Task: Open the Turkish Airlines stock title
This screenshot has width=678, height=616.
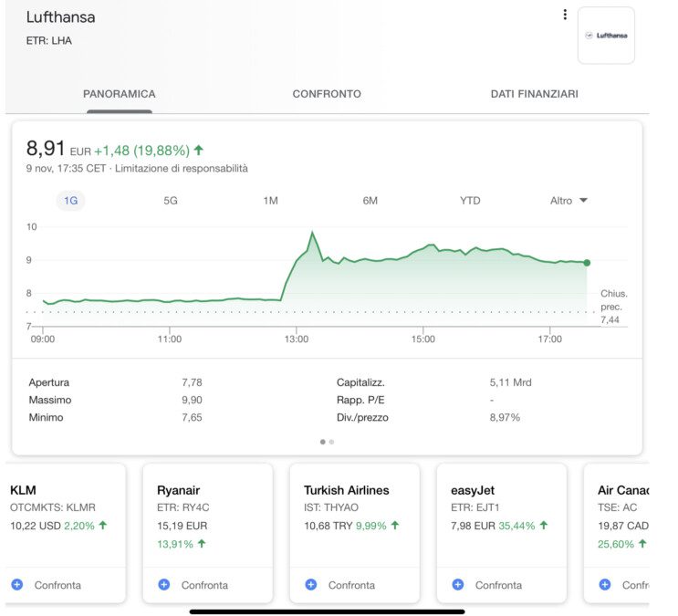Action: click(347, 490)
